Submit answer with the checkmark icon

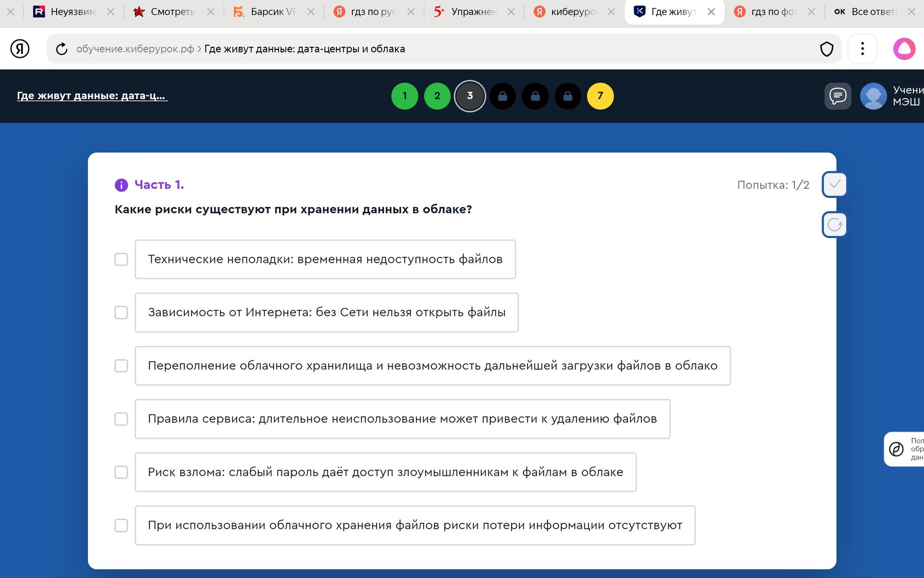[834, 184]
